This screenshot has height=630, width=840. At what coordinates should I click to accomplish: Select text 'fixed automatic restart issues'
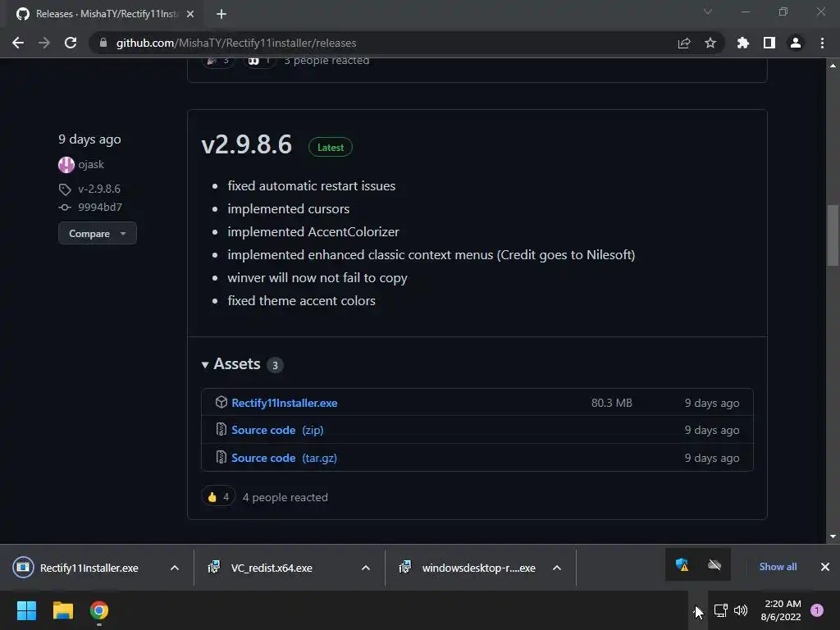311,186
